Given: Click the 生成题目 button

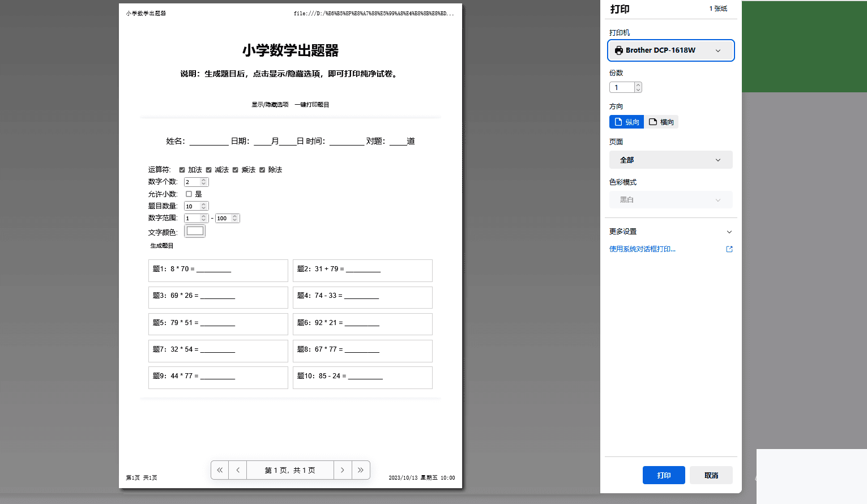Looking at the screenshot, I should click(161, 245).
